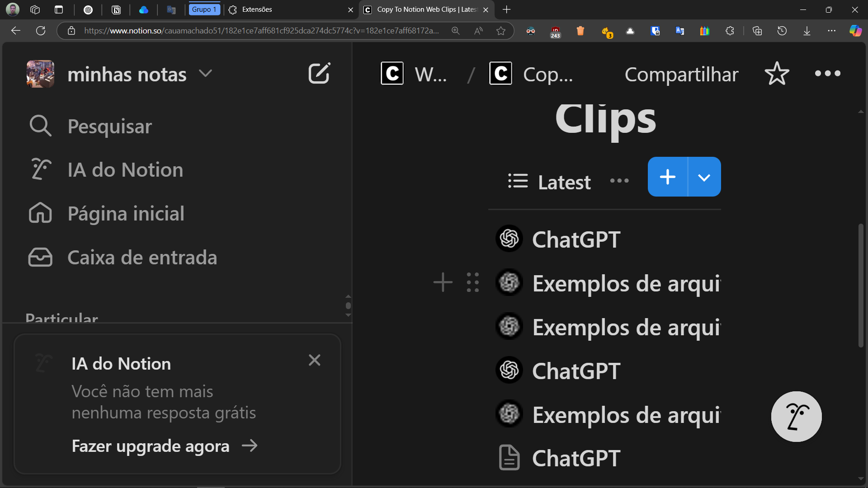The height and width of the screenshot is (488, 868).
Task: Click the address bar URL field
Action: (x=261, y=31)
